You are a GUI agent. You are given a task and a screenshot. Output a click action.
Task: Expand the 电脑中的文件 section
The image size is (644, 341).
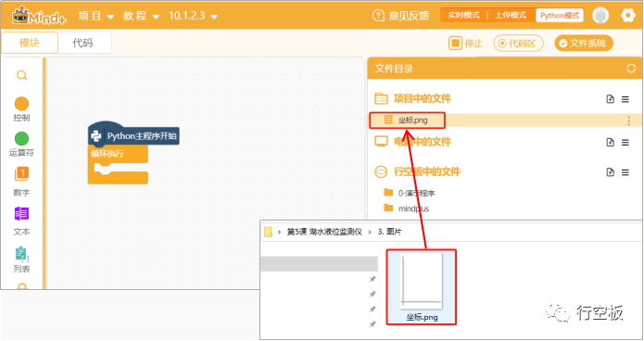[412, 142]
